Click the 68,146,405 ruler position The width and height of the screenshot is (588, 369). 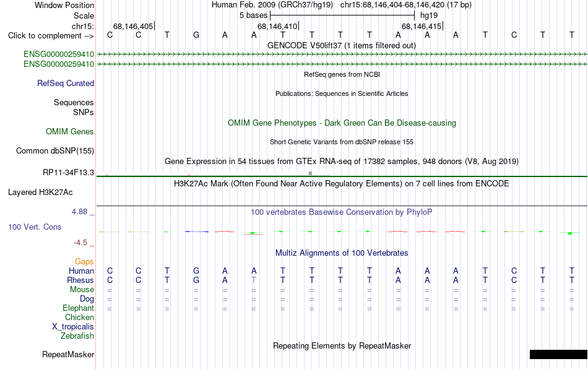[133, 26]
